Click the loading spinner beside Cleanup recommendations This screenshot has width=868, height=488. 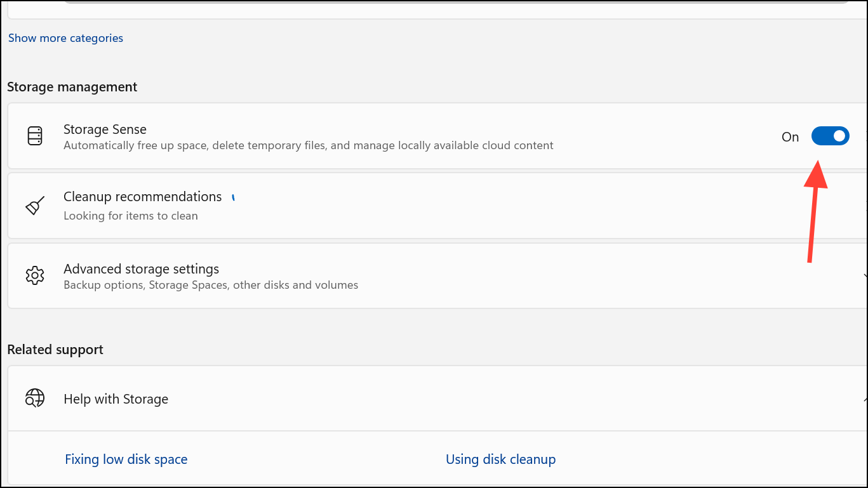pyautogui.click(x=233, y=197)
